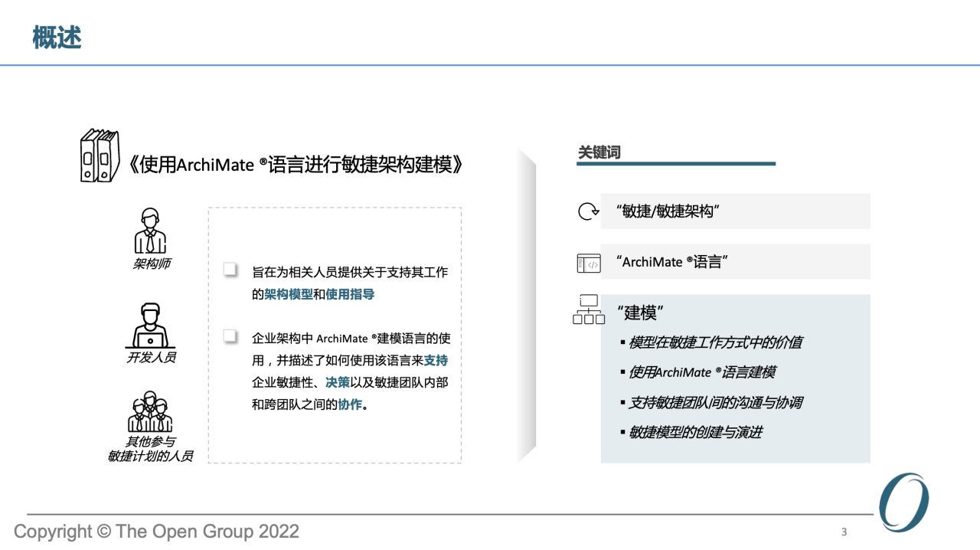The image size is (980, 550).
Task: Click the 概述 slide heading
Action: coord(57,37)
